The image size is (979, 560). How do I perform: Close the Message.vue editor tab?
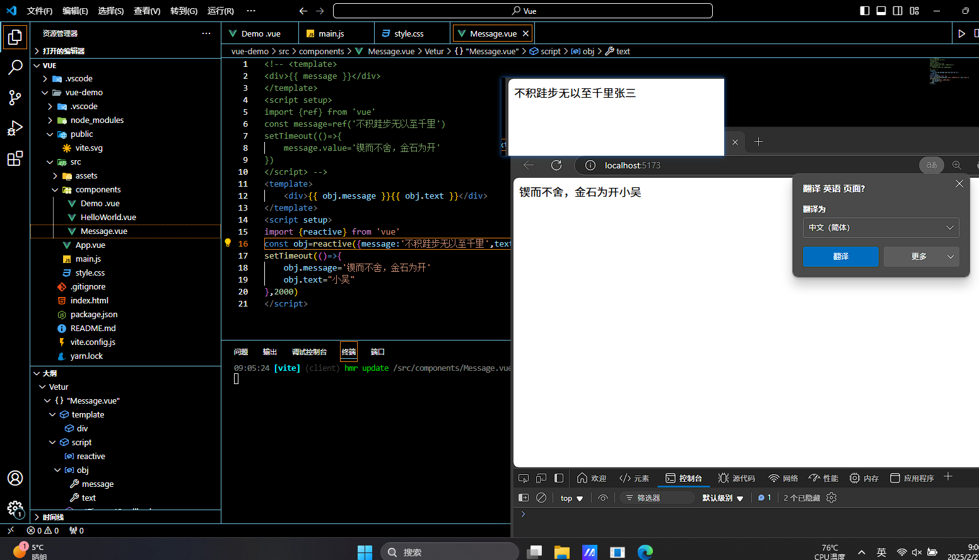[525, 33]
